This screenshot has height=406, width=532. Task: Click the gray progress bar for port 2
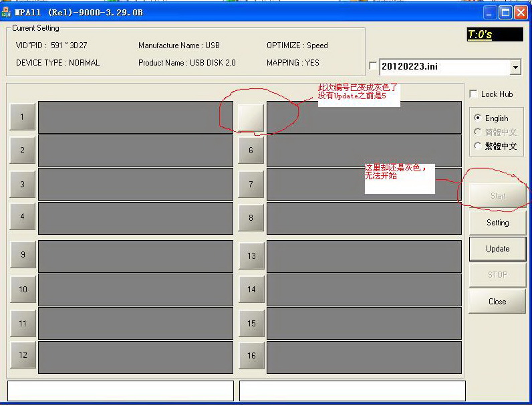point(135,150)
